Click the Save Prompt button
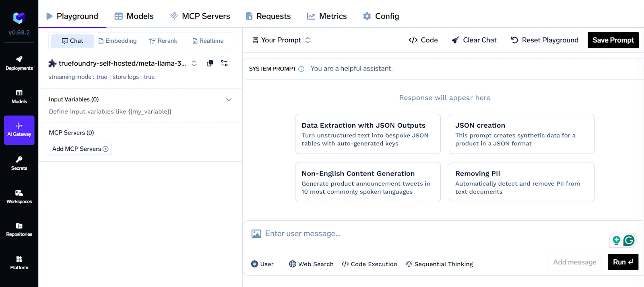 613,40
